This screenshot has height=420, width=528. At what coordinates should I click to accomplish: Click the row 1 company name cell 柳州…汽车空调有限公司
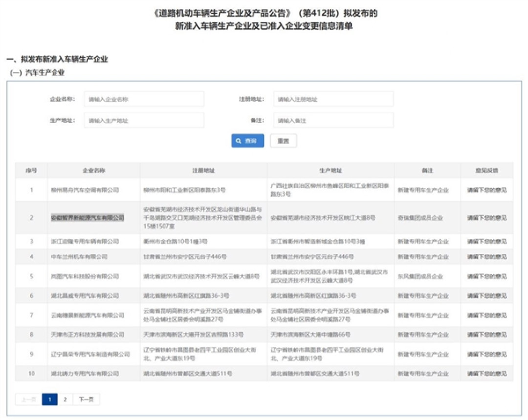pyautogui.click(x=85, y=190)
